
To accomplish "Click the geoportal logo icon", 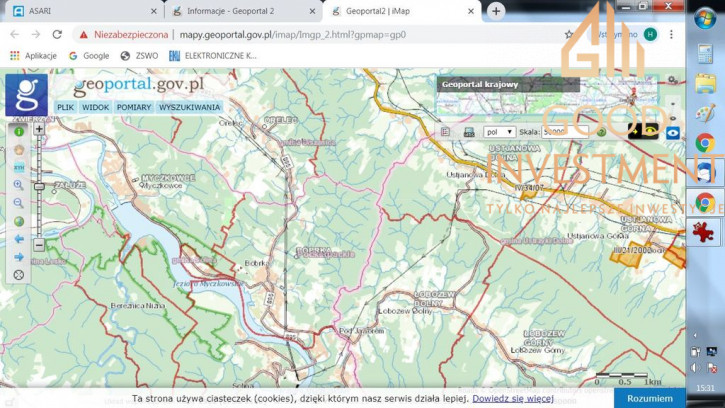I will tap(26, 95).
